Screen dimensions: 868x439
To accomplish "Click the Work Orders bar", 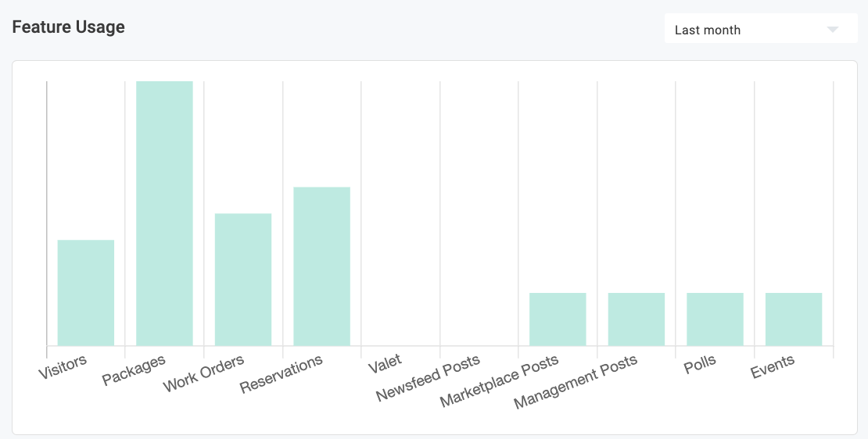I will [x=243, y=279].
